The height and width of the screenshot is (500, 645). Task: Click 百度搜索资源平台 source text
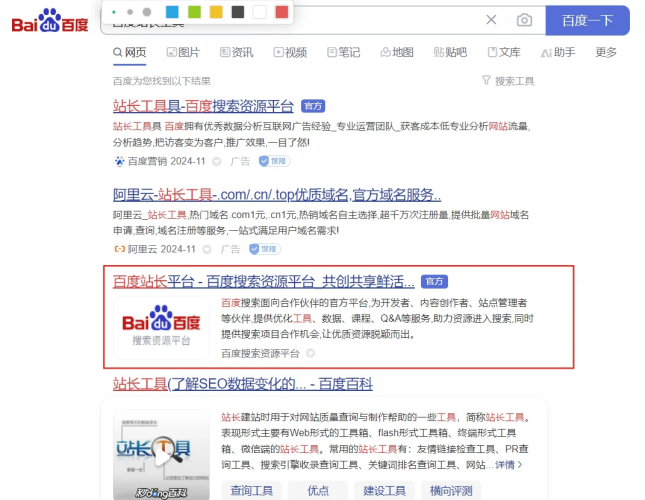click(260, 354)
